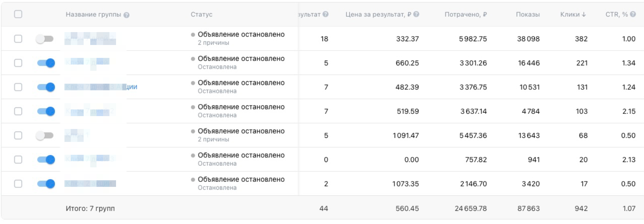The height and width of the screenshot is (224, 644).
Task: Open "2 причины" in the 18-results row
Action: point(213,43)
